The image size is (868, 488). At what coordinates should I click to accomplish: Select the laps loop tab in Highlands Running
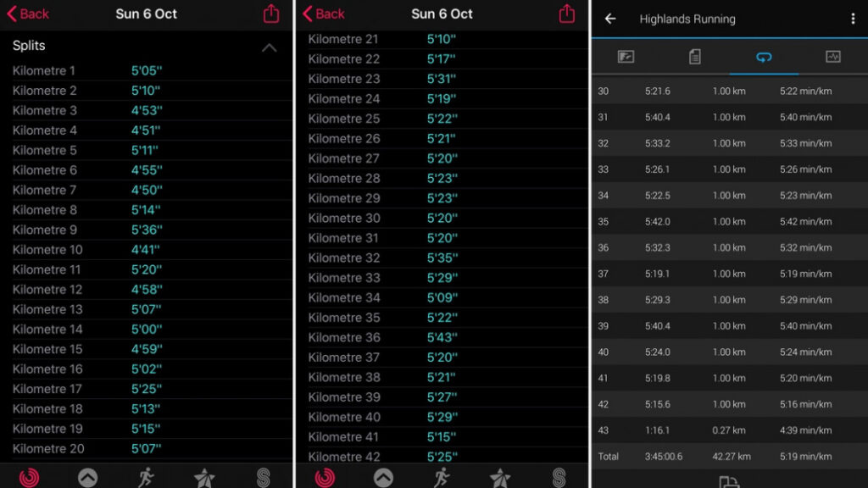click(764, 57)
